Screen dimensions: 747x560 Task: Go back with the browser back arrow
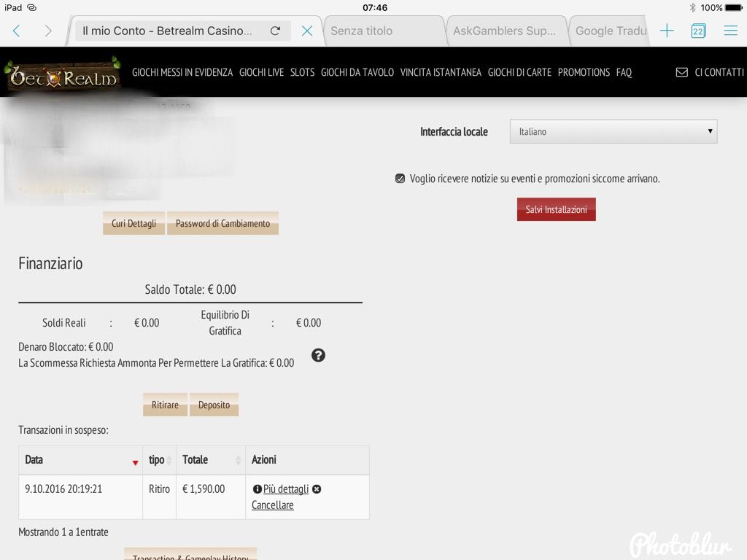[16, 31]
